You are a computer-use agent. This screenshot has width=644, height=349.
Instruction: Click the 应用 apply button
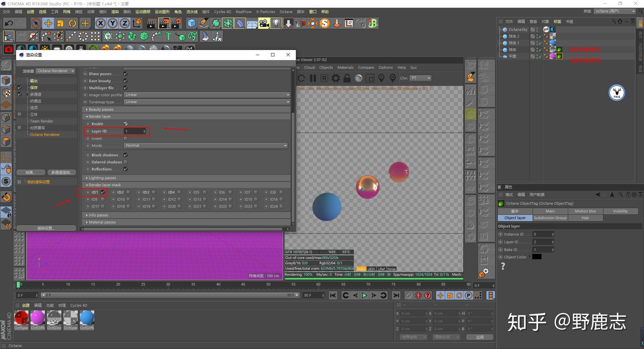[x=480, y=337]
